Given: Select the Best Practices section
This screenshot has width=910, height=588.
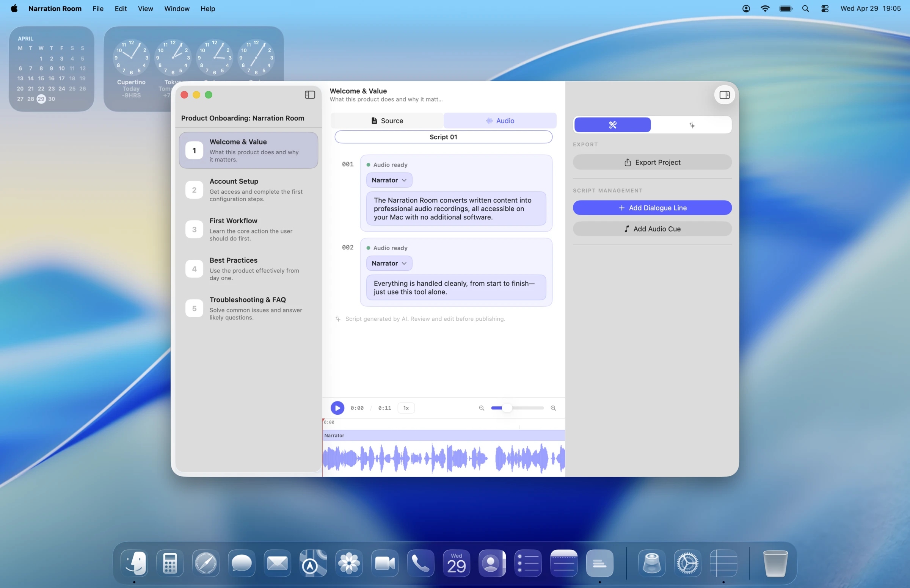Looking at the screenshot, I should [x=248, y=269].
